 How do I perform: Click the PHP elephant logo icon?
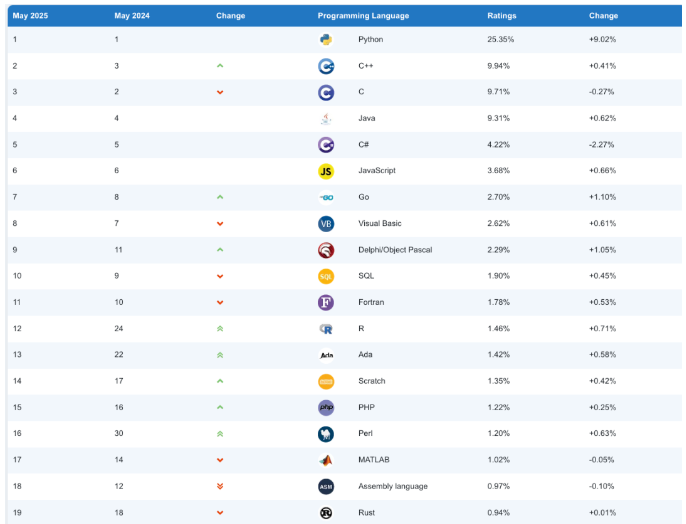tap(326, 407)
